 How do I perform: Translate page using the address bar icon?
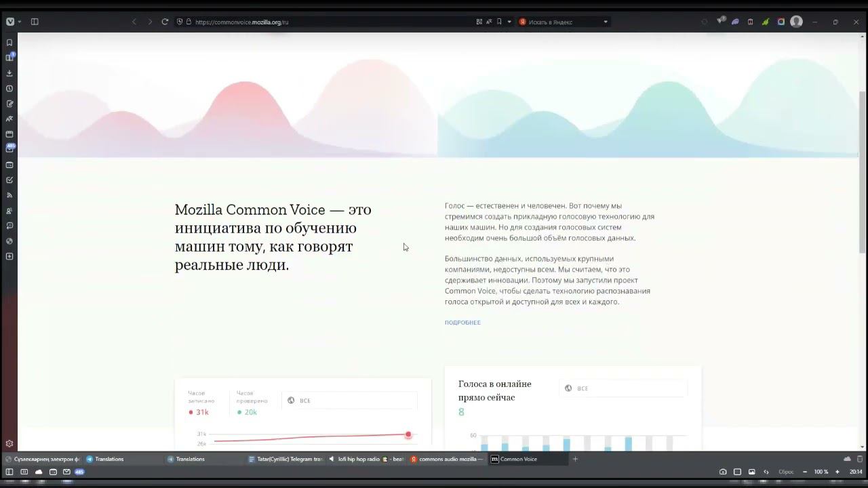pyautogui.click(x=489, y=22)
